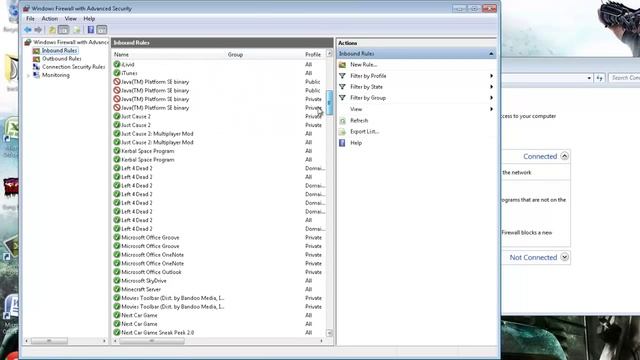Click the Inbound Rules pane header

222,42
